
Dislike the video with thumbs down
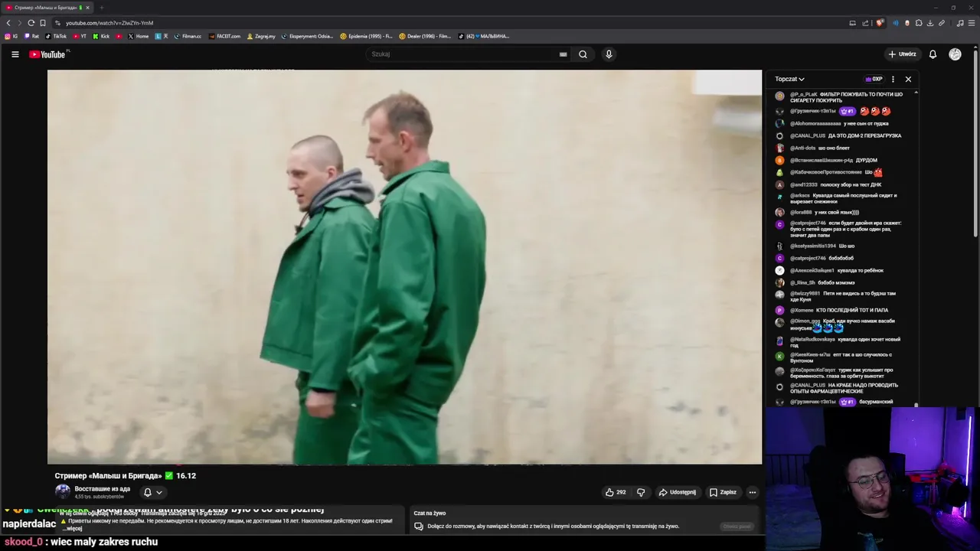641,492
